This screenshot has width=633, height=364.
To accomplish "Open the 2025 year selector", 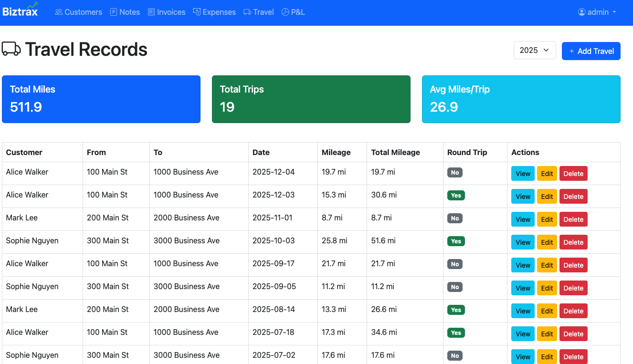I will tap(535, 50).
